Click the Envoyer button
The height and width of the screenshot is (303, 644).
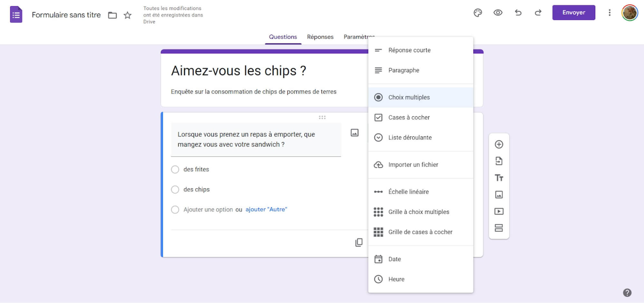point(573,13)
